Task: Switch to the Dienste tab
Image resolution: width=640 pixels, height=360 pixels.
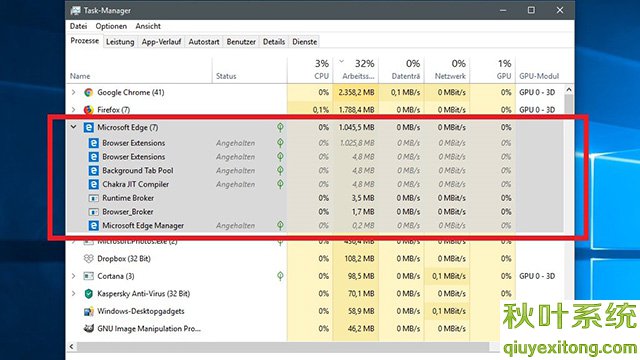Action: [x=304, y=42]
